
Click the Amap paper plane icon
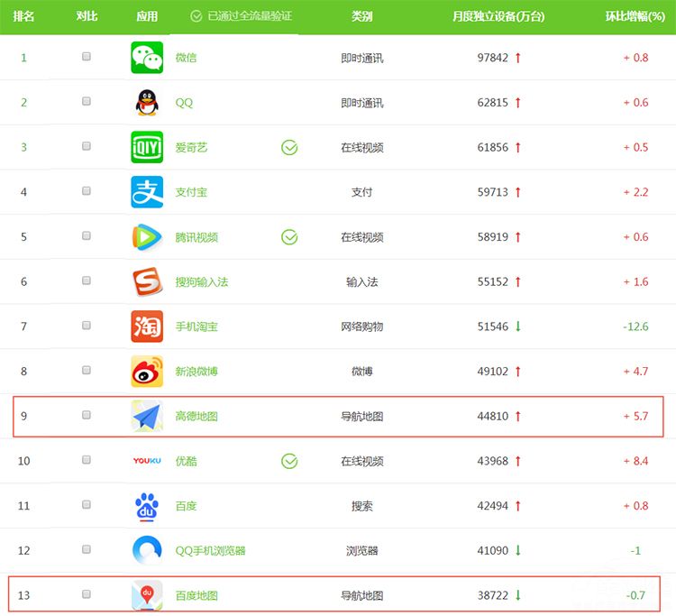147,416
